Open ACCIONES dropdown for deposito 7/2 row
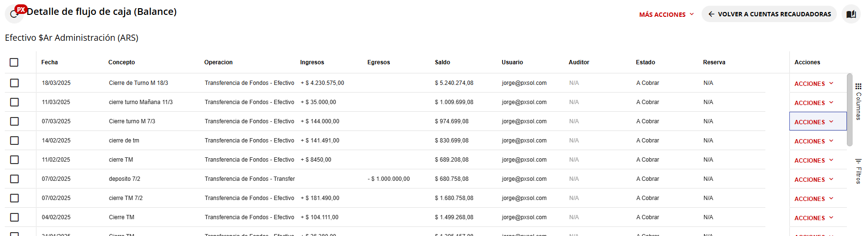The width and height of the screenshot is (868, 236). tap(813, 179)
